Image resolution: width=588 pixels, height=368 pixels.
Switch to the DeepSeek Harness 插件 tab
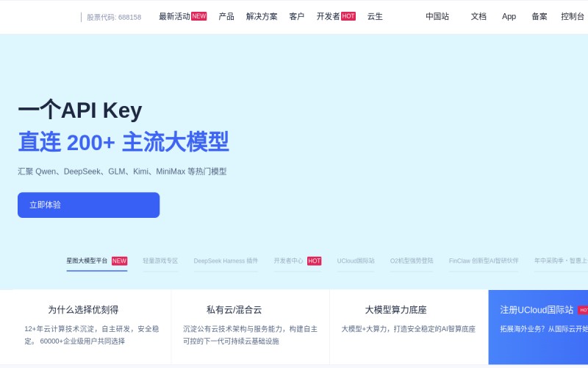tap(226, 261)
